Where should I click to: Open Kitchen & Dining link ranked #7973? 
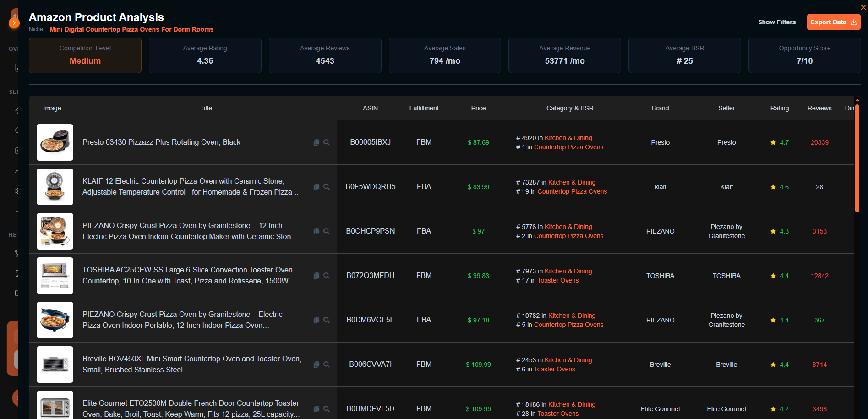point(568,271)
